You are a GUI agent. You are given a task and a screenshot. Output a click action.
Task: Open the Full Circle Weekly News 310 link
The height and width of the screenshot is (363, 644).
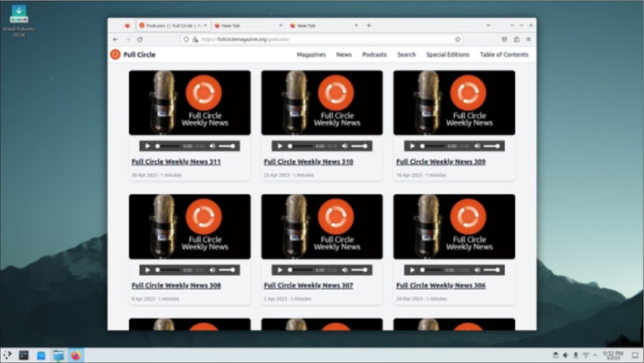(308, 162)
